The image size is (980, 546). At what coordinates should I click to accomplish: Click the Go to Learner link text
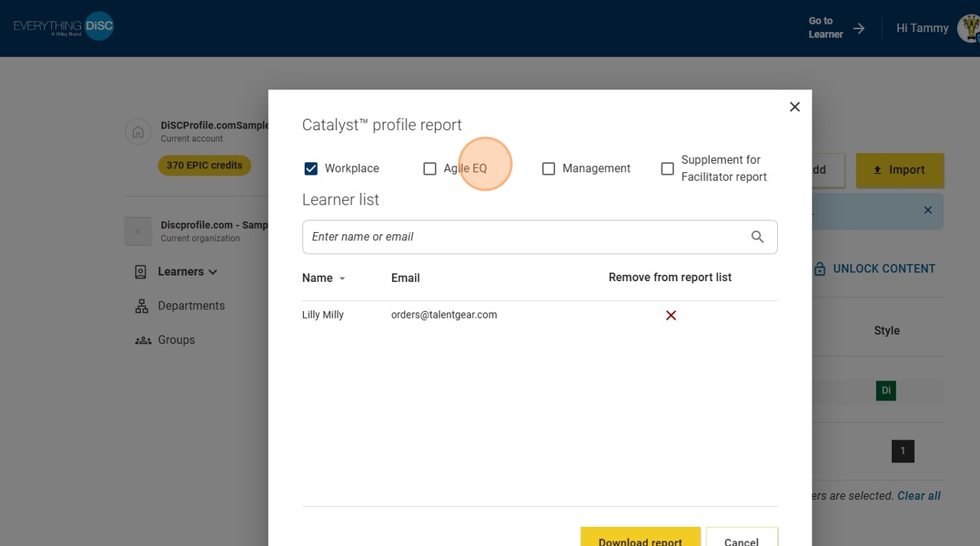pyautogui.click(x=825, y=28)
